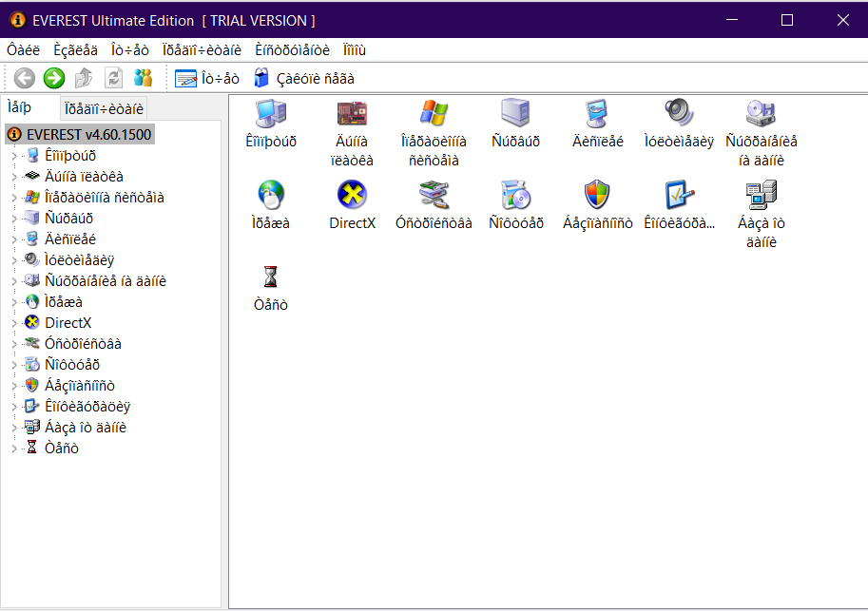Open the View menu (second menu item)
Screen dimensions: 868x611
[x=75, y=50]
